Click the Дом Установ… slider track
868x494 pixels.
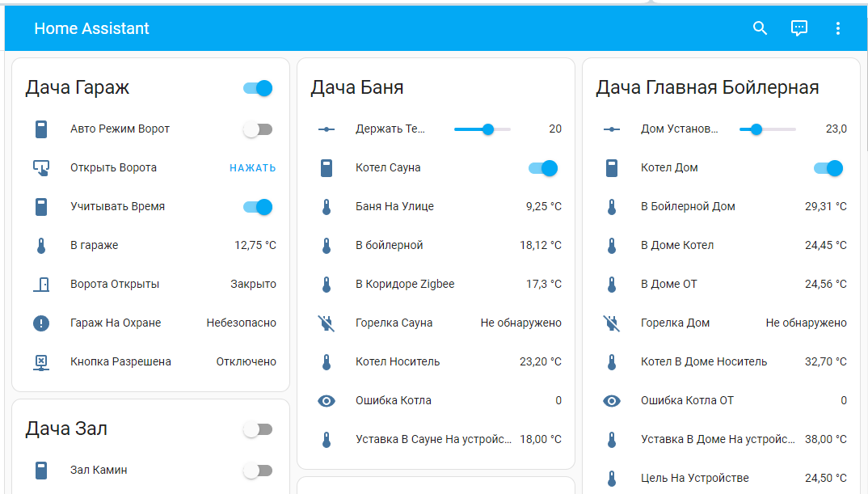click(x=768, y=129)
